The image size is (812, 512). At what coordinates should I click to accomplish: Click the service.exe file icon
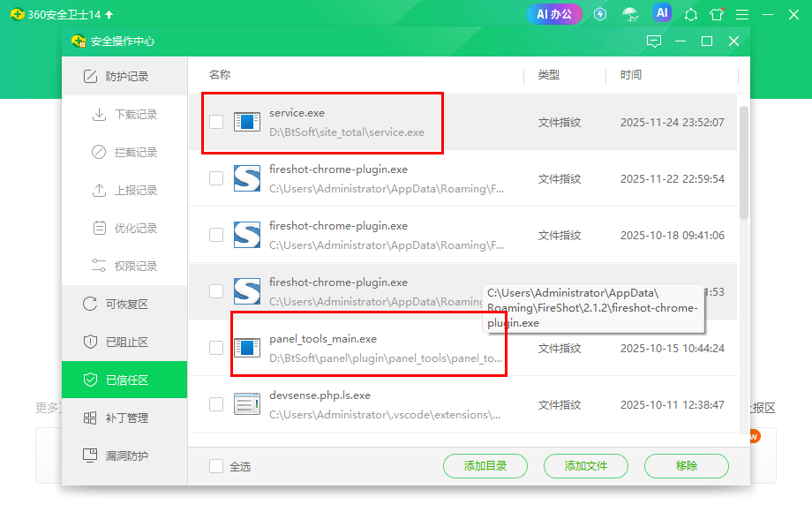(x=247, y=122)
